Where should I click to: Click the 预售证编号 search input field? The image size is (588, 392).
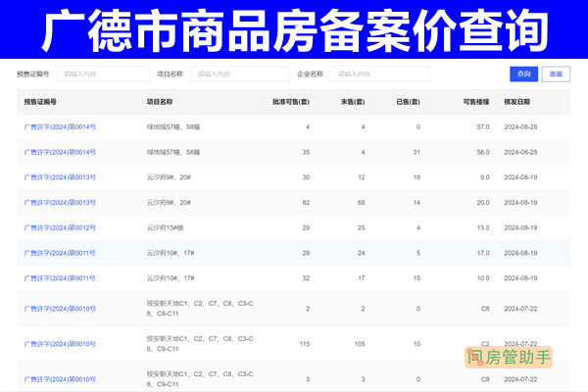(x=103, y=73)
